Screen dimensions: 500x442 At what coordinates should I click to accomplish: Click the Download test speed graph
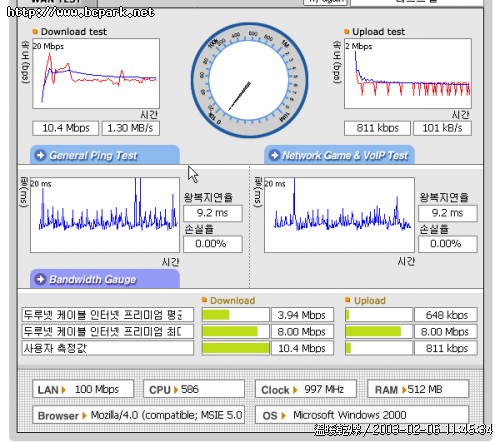coord(96,73)
